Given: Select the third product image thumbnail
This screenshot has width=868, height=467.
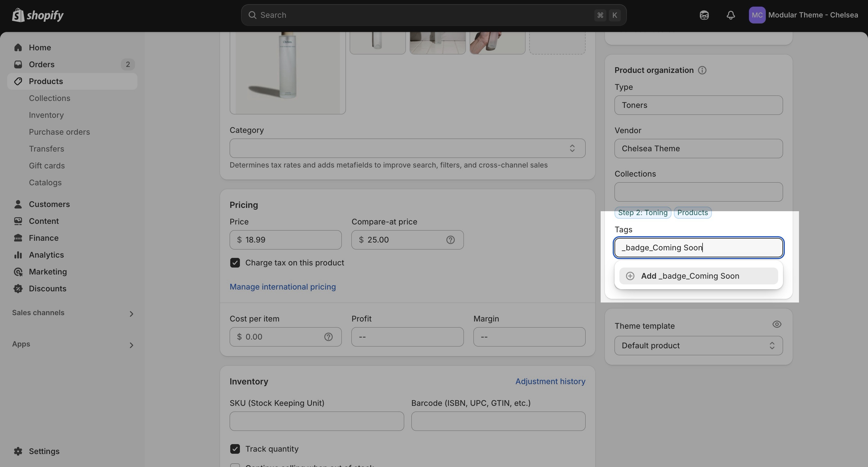Looking at the screenshot, I should coord(497,43).
